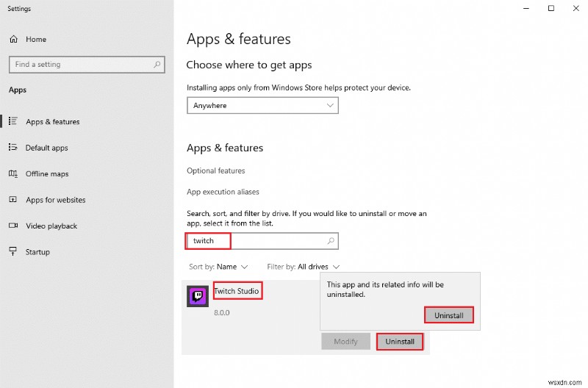Click the Default apps sidebar icon

tap(12, 148)
